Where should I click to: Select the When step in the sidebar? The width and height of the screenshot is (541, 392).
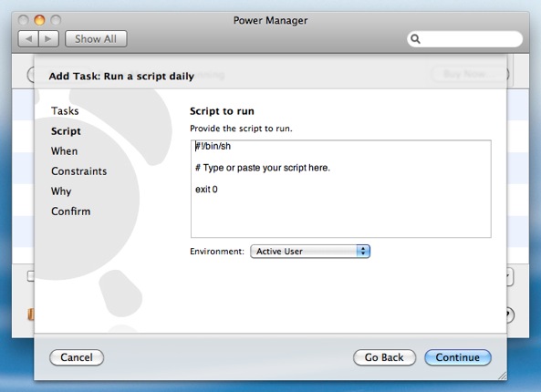coord(65,151)
